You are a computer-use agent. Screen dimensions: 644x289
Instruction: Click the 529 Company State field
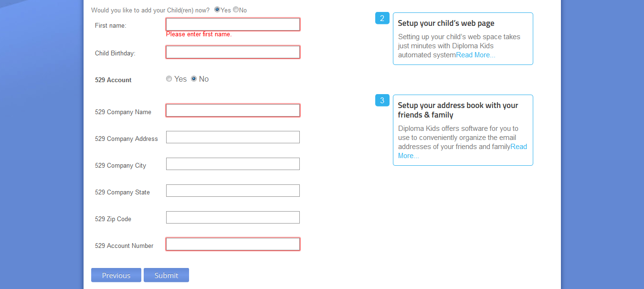pos(232,190)
